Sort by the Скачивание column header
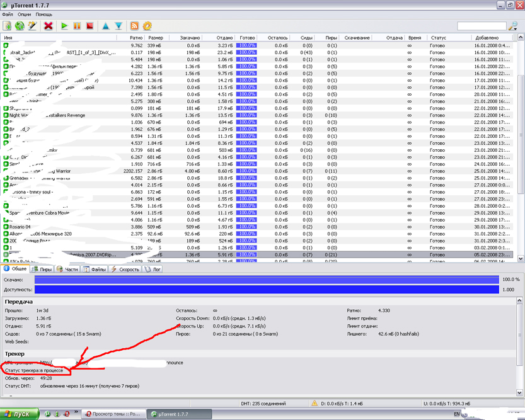The width and height of the screenshot is (525, 420). point(355,38)
